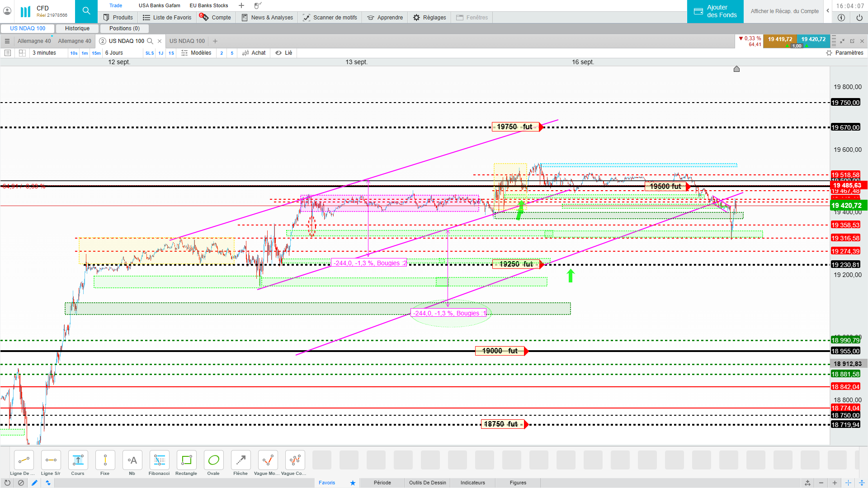Click Ajouter des Fonds button
868x488 pixels.
[x=715, y=11]
